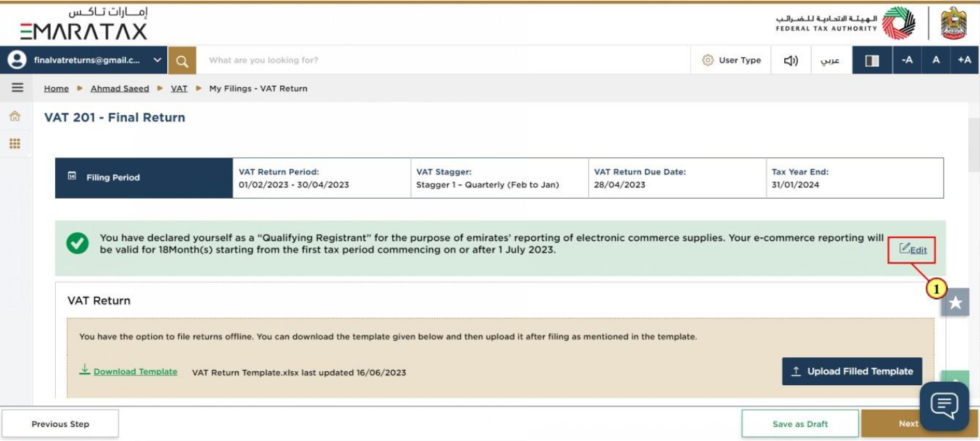Go to the sidebar home icon

pyautogui.click(x=15, y=116)
